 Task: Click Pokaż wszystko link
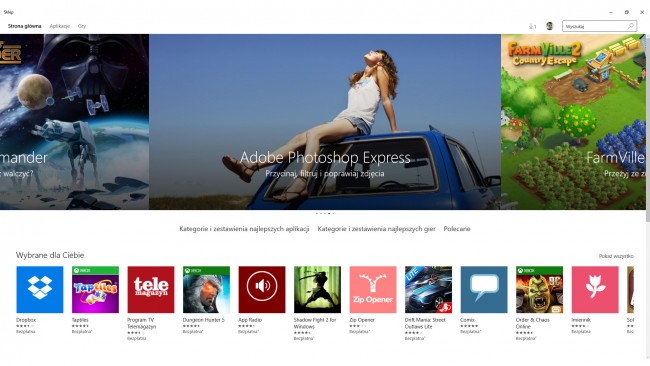[616, 256]
